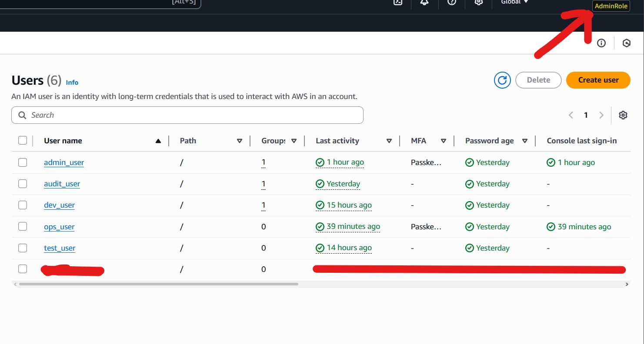Image resolution: width=644 pixels, height=344 pixels.
Task: Click the Create user button
Action: 598,80
